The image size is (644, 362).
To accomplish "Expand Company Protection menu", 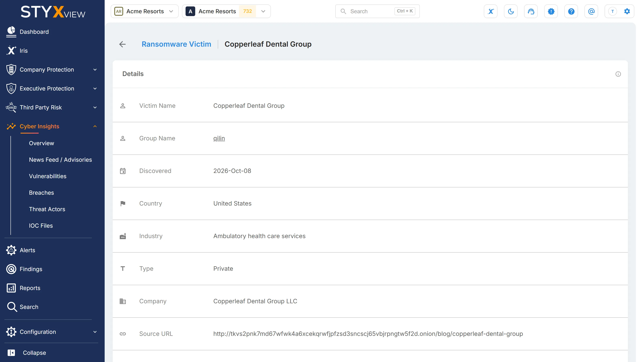I will tap(52, 69).
